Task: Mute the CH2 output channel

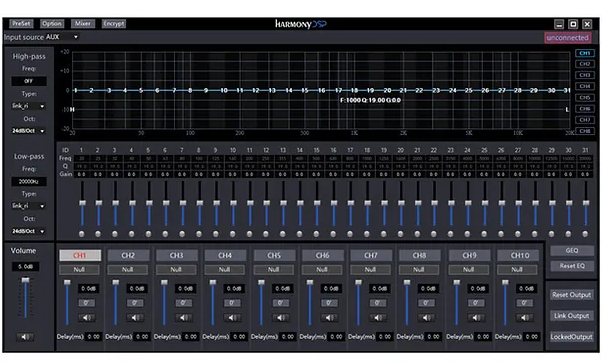Action: pyautogui.click(x=136, y=318)
